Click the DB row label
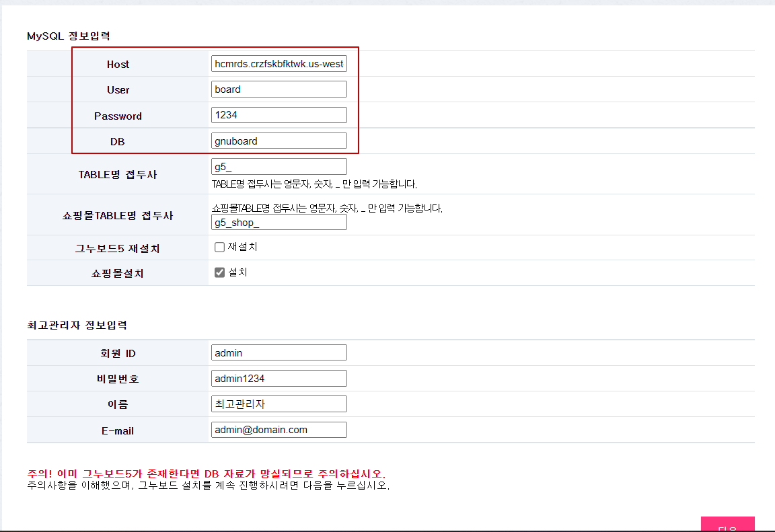This screenshot has height=532, width=775. [x=117, y=142]
